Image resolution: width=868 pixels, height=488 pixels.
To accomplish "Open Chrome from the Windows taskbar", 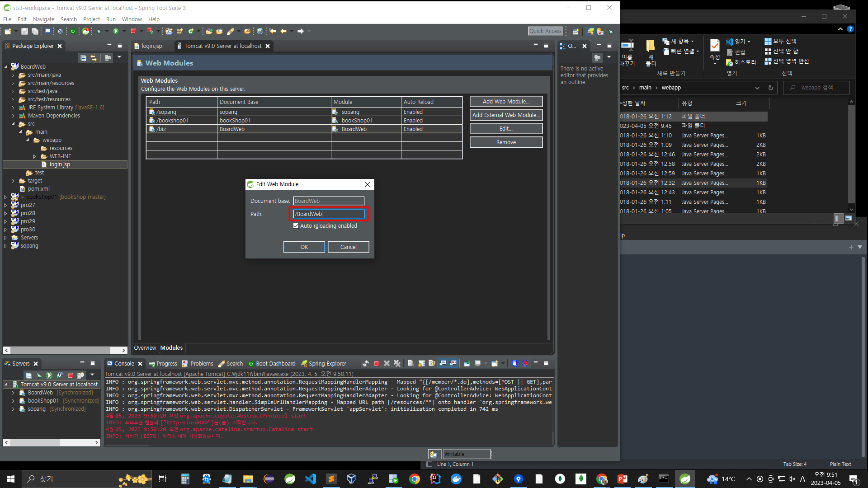I will [414, 479].
